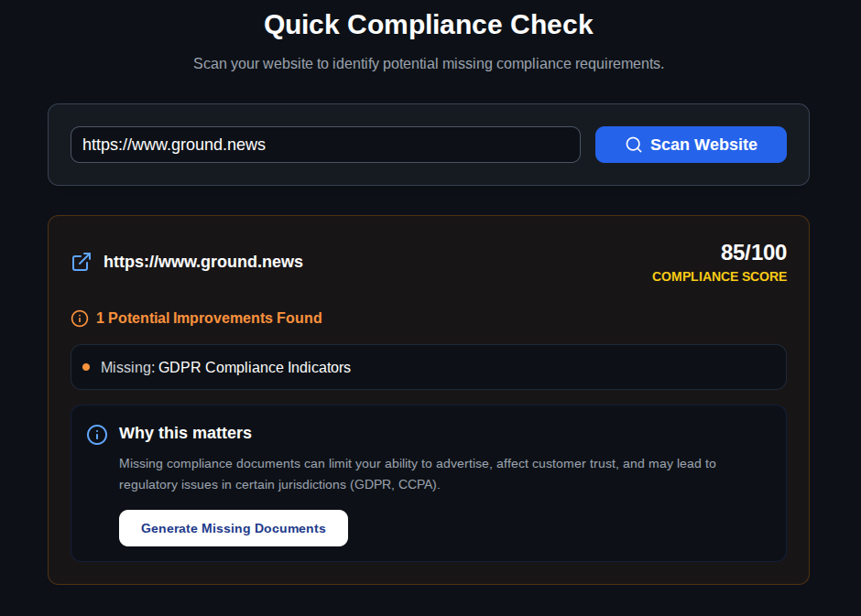
Task: Select the orange bullet beside the Missing item
Action: point(89,365)
